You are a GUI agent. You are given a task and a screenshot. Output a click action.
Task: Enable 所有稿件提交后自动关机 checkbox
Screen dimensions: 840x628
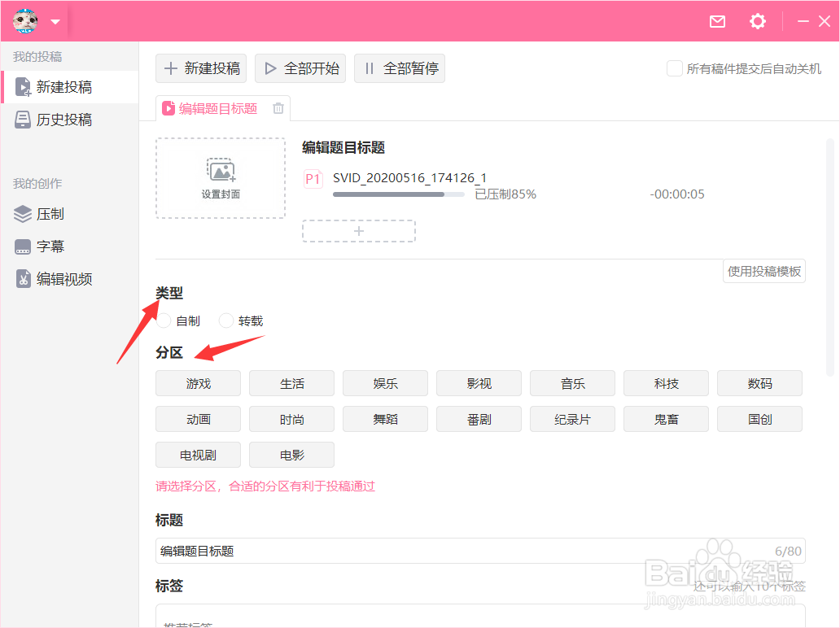(x=674, y=68)
